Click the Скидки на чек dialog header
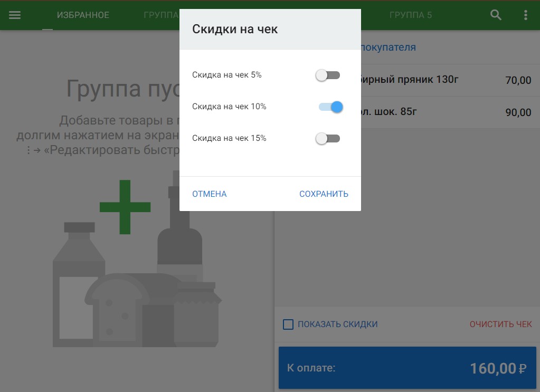540x392 pixels. pos(270,29)
